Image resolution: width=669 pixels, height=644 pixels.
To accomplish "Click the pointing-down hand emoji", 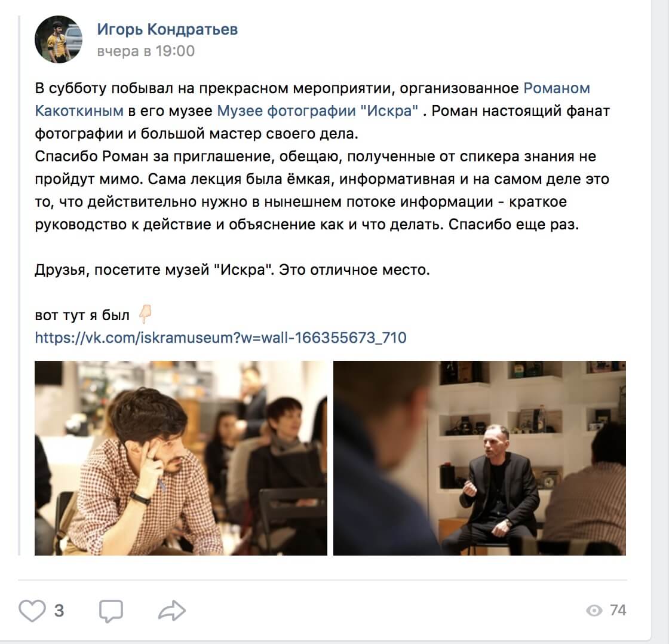I will [x=146, y=314].
